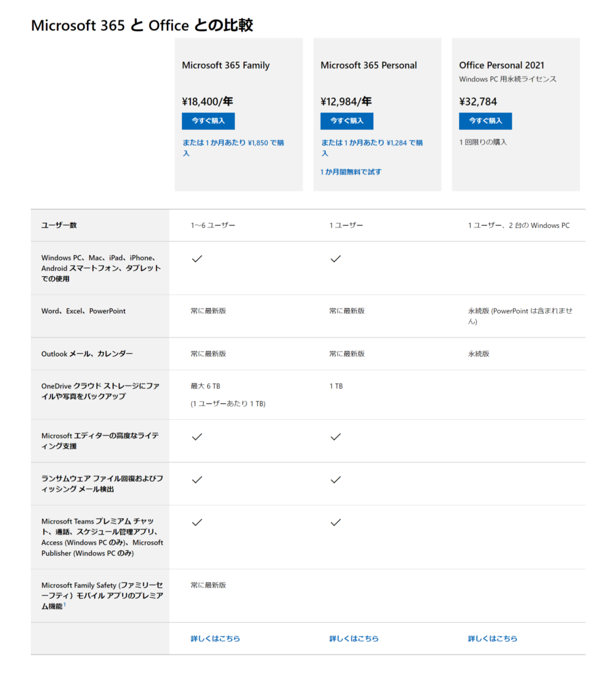Open the ¥1,284 monthly purchase link for Personal
616x675 pixels.
coord(372,148)
